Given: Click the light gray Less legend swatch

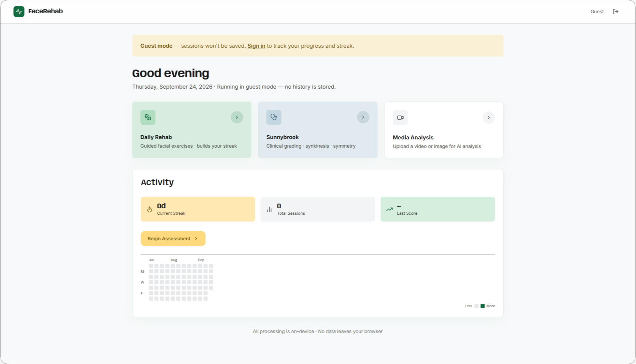Looking at the screenshot, I should click(476, 306).
